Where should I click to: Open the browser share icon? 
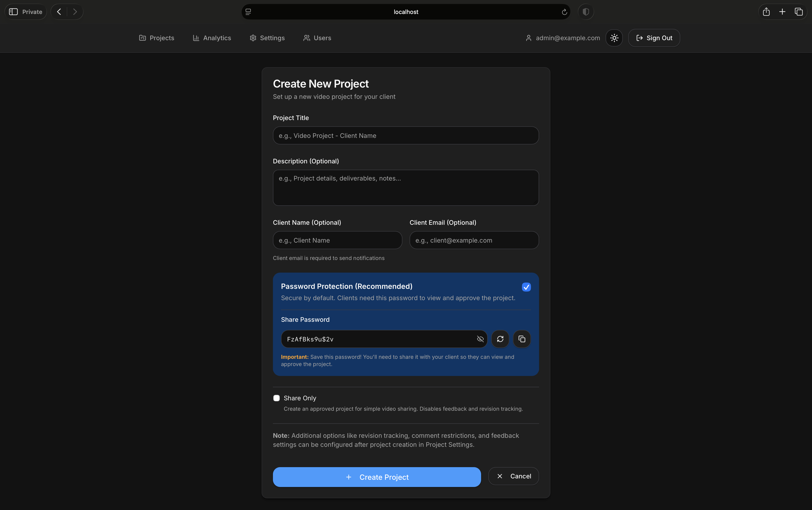coord(766,12)
